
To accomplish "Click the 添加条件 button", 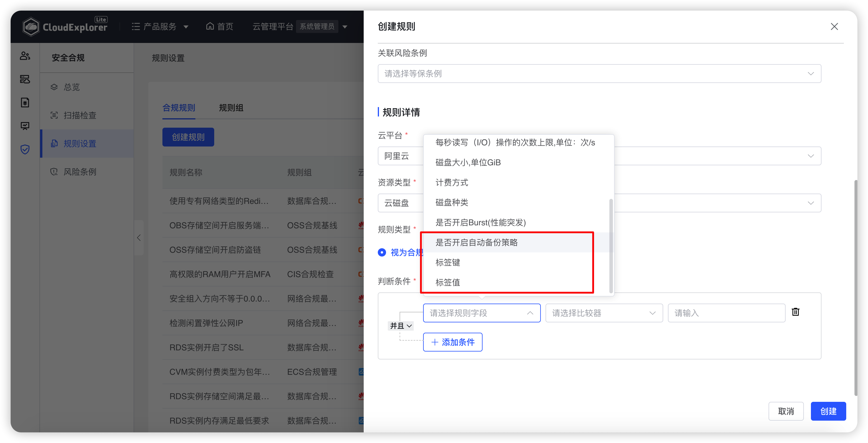I will tap(453, 342).
